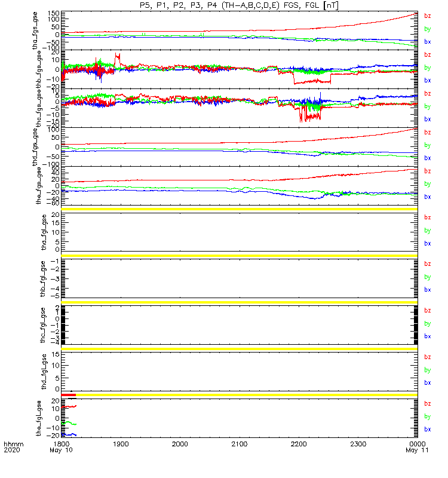The width and height of the screenshot is (448, 478).
Task: Select the thb_fgl_gse y-axis label
Action: point(43,278)
